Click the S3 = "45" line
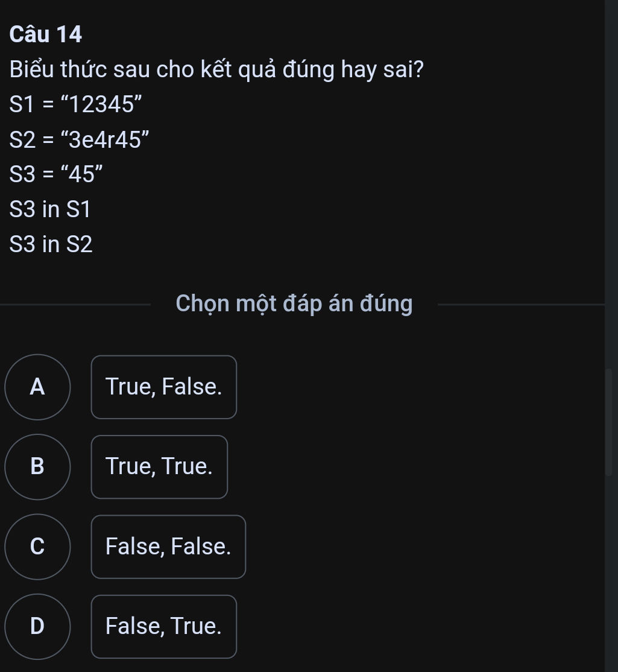Viewport: 618px width, 672px height. [56, 174]
